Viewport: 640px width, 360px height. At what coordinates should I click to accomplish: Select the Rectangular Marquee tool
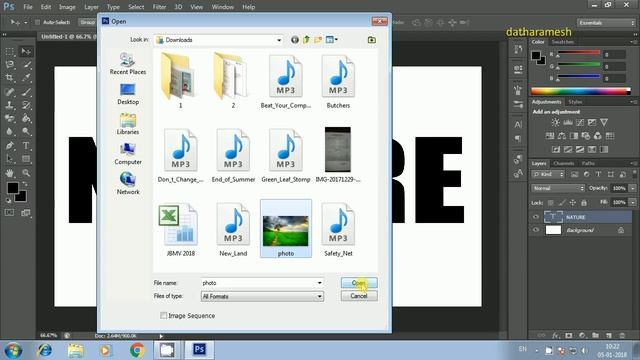10,51
